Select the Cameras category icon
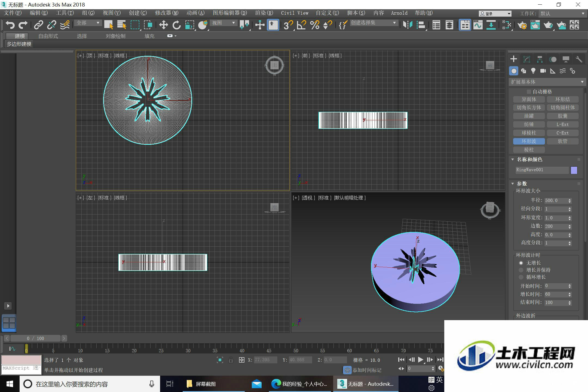The width and height of the screenshot is (588, 392). click(x=543, y=71)
